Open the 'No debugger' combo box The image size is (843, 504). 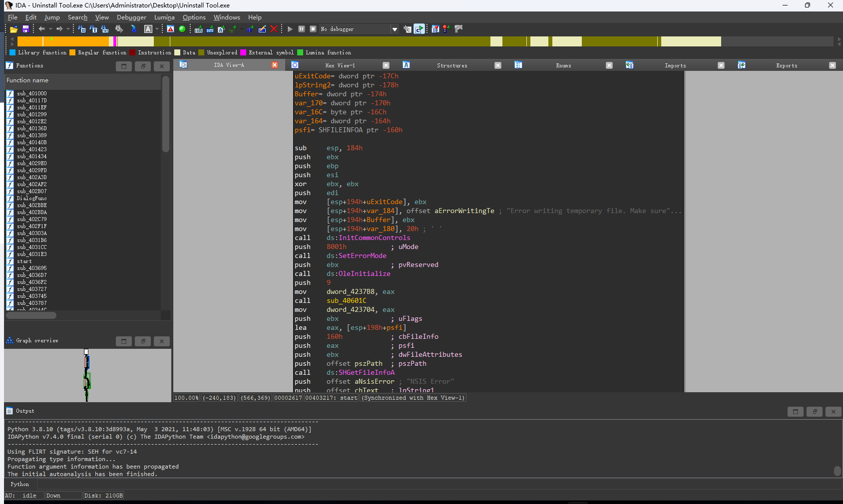point(359,29)
